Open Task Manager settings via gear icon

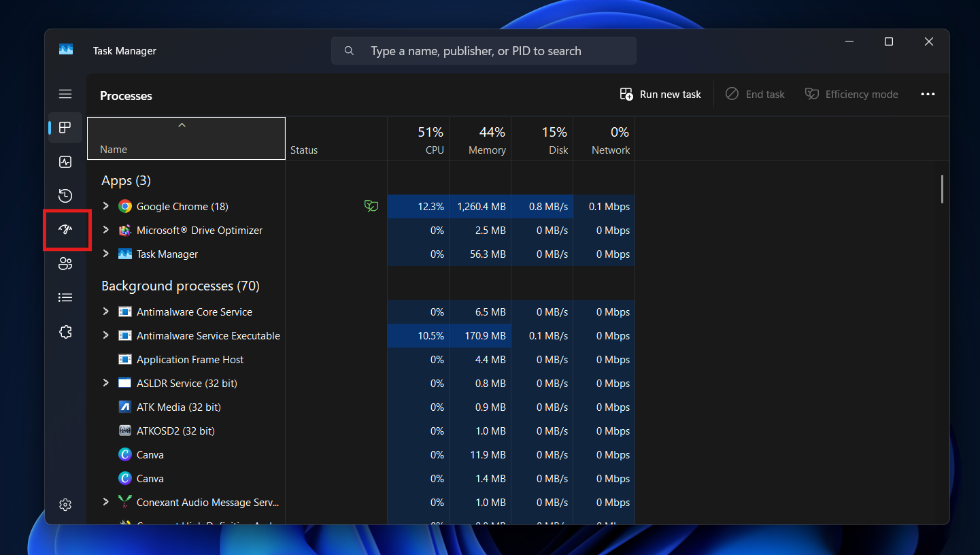coord(65,504)
